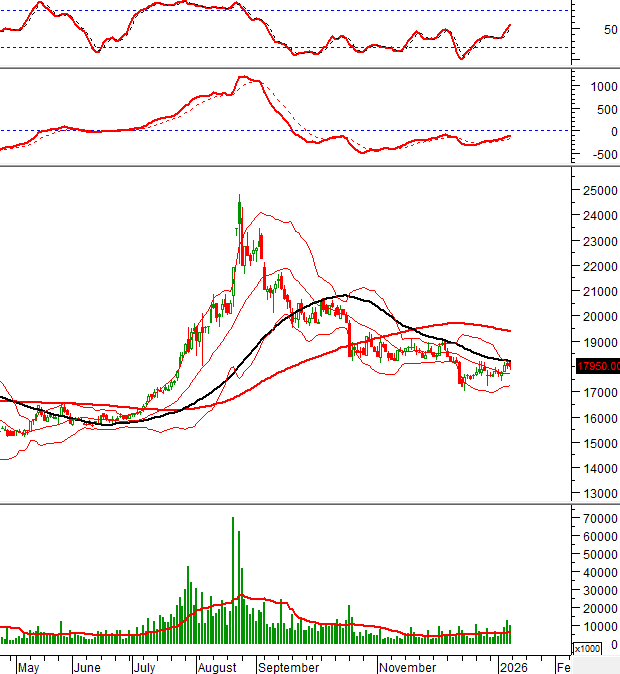Select the 2026 year marker
The width and height of the screenshot is (620, 674).
pyautogui.click(x=513, y=667)
